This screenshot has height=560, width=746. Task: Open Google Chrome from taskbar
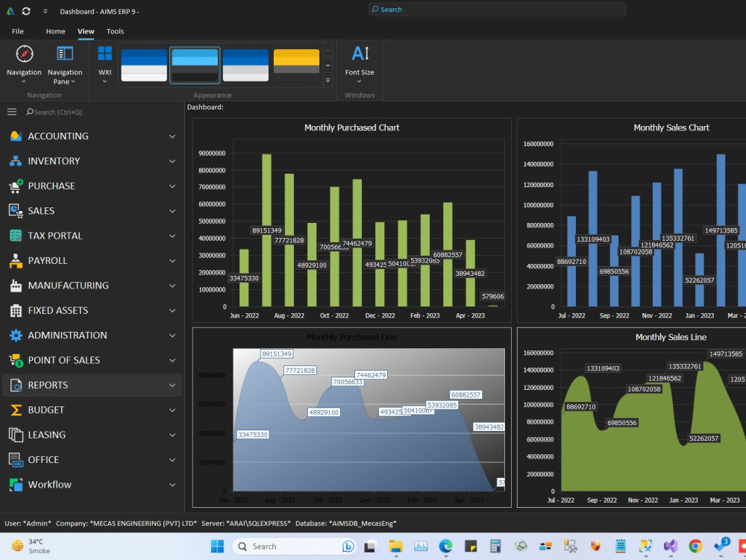tap(695, 547)
